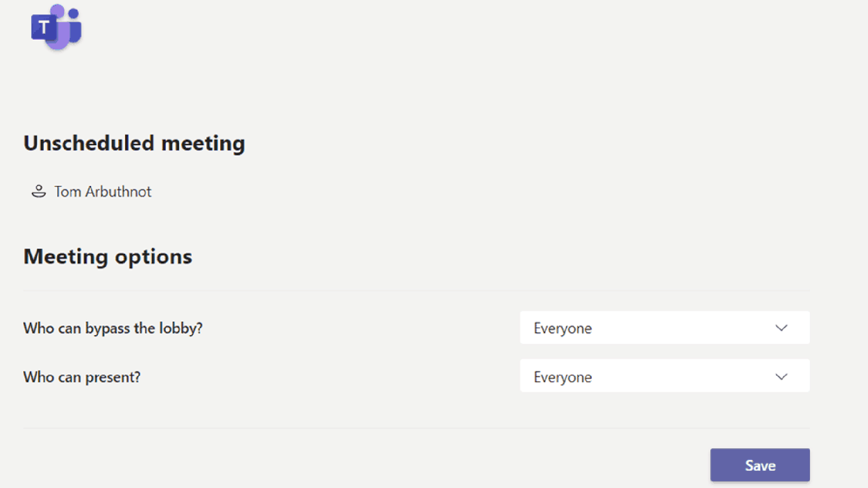Open the lobby bypass dropdown
Image resolution: width=868 pixels, height=488 pixels.
pos(665,328)
